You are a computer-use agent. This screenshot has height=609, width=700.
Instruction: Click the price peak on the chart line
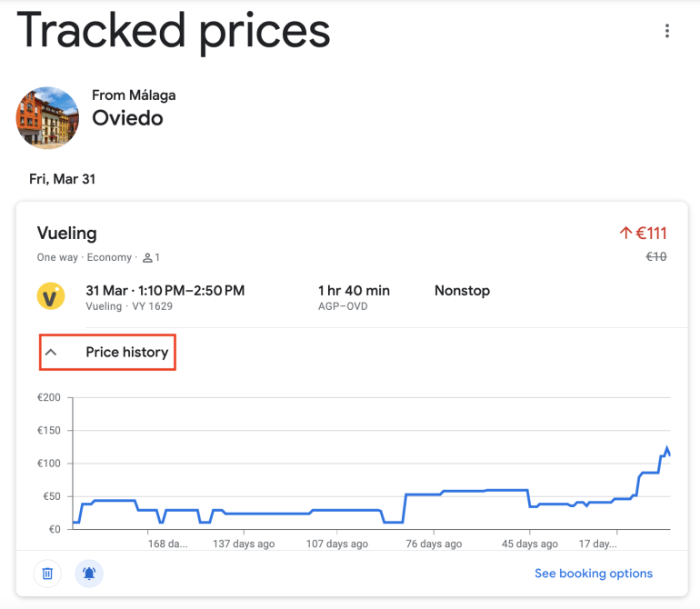666,448
